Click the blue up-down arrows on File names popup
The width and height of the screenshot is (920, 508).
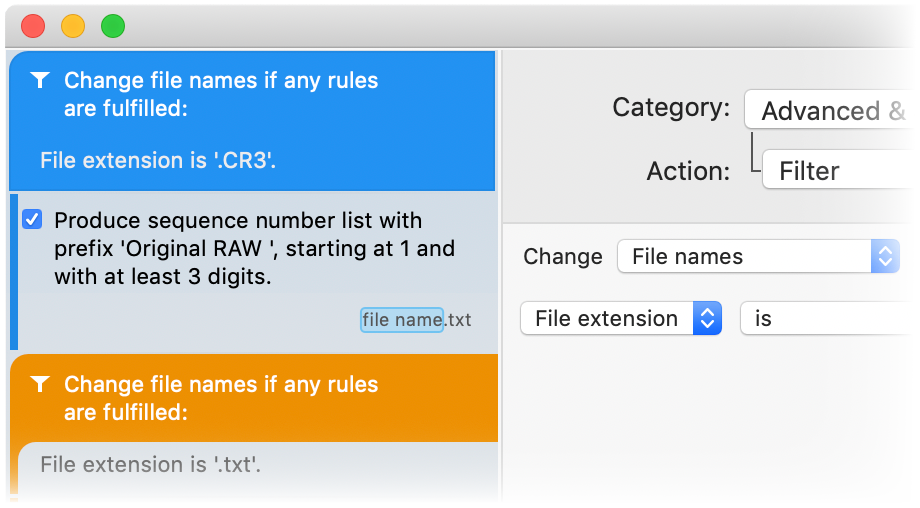885,256
